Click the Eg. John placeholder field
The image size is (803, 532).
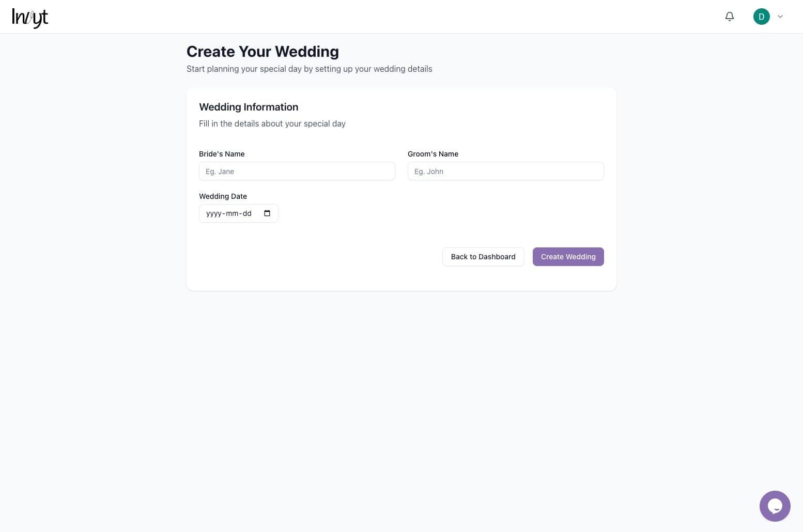505,171
